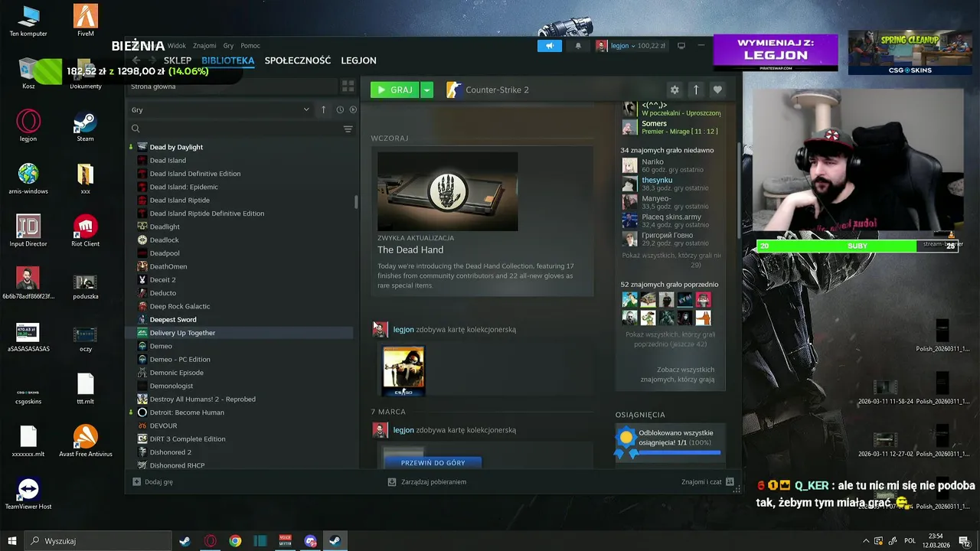980x551 pixels.
Task: Toggle Big Picture monitor icon in Steam header
Action: 681,46
